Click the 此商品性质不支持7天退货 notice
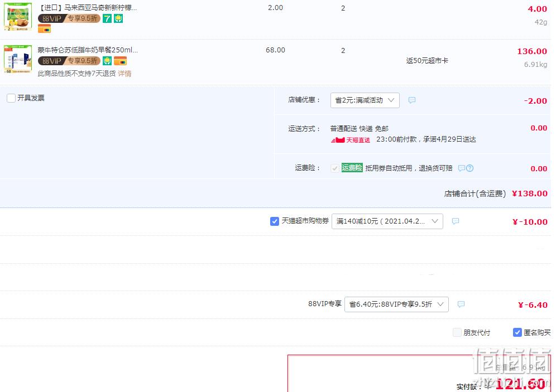This screenshot has width=556, height=392. click(76, 74)
